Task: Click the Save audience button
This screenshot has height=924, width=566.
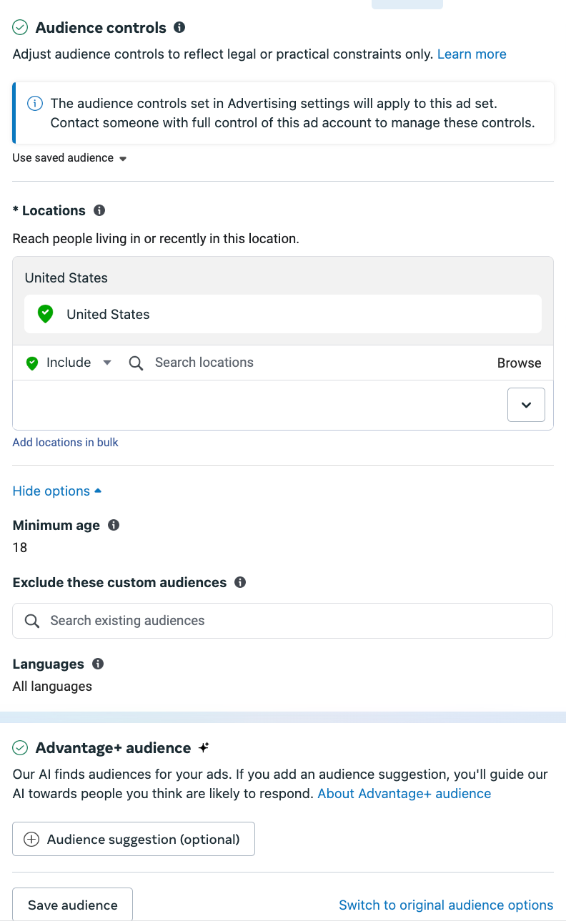Action: point(72,905)
